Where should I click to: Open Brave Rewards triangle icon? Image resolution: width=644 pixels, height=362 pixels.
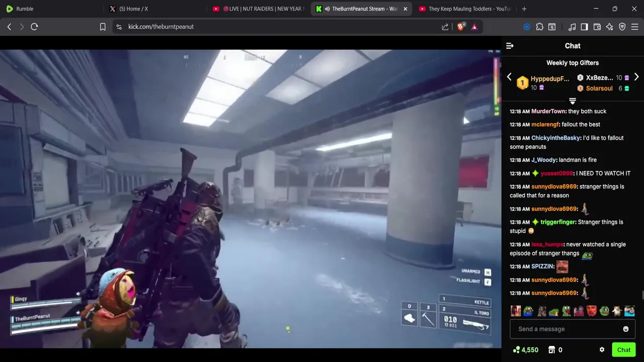pyautogui.click(x=474, y=27)
